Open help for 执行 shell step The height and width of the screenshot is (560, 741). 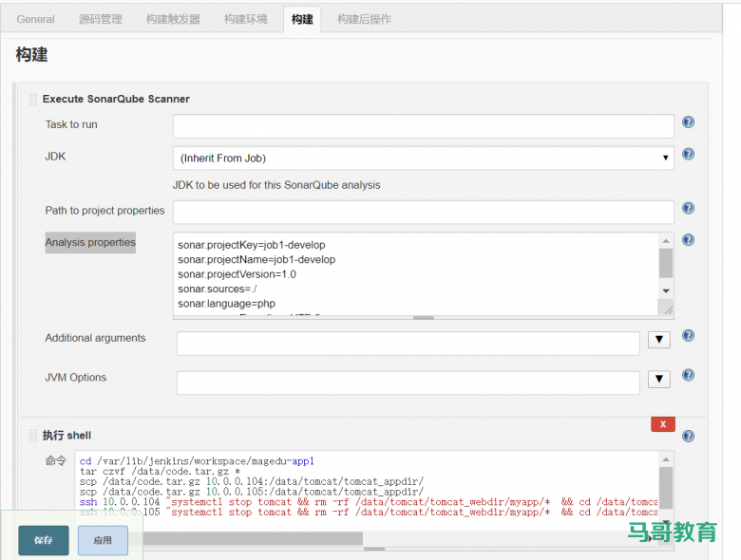688,437
